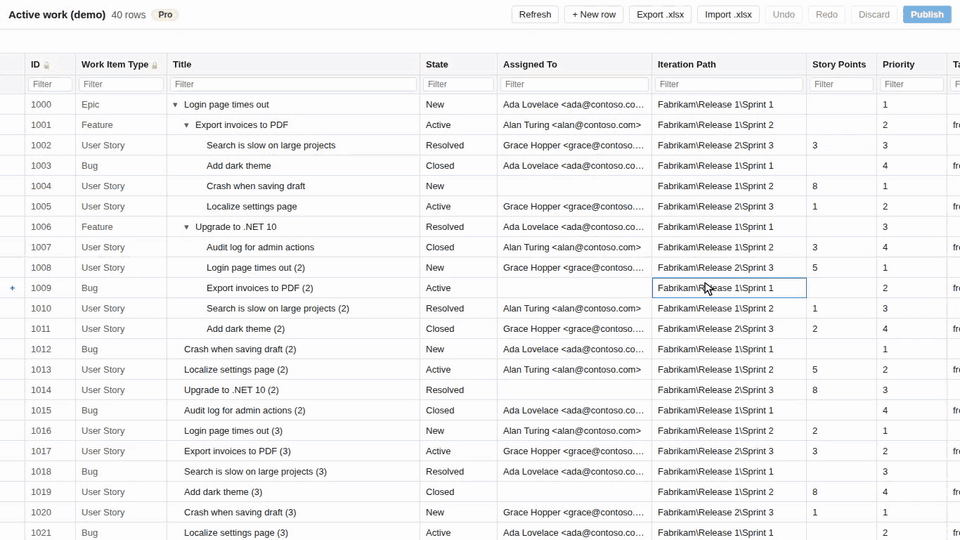Select 'Audit log for admin actions (2)' title

pos(245,411)
